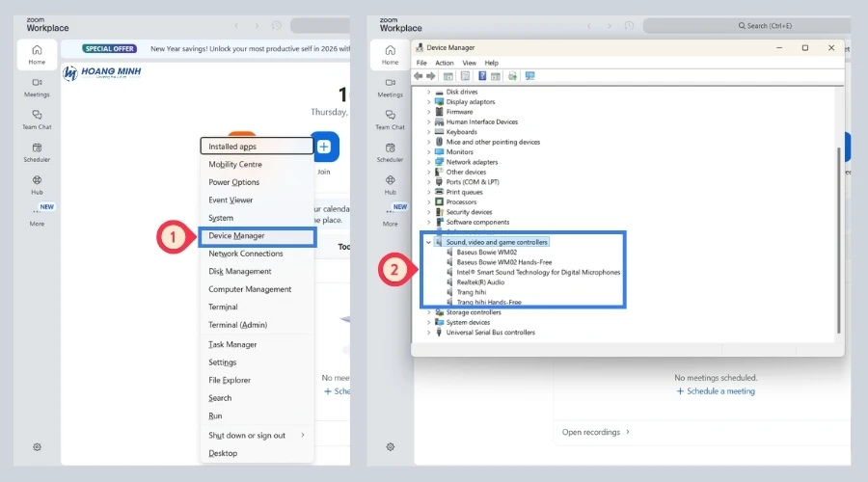This screenshot has height=482, width=868.
Task: Click Schedule a meeting link
Action: (x=716, y=391)
